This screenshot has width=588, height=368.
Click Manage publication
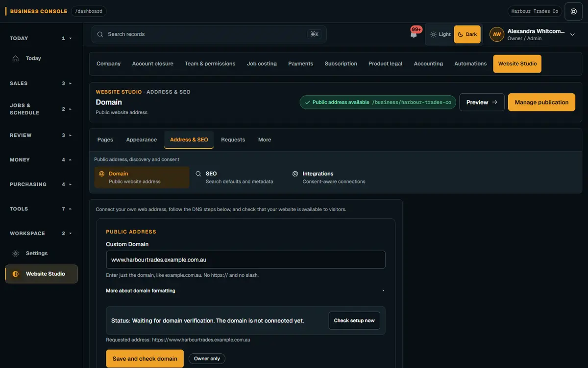(x=541, y=102)
